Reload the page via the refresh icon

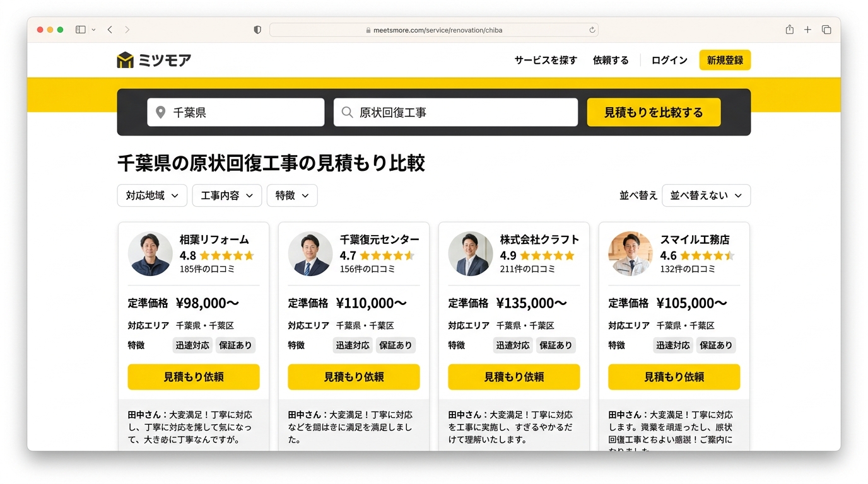[592, 30]
